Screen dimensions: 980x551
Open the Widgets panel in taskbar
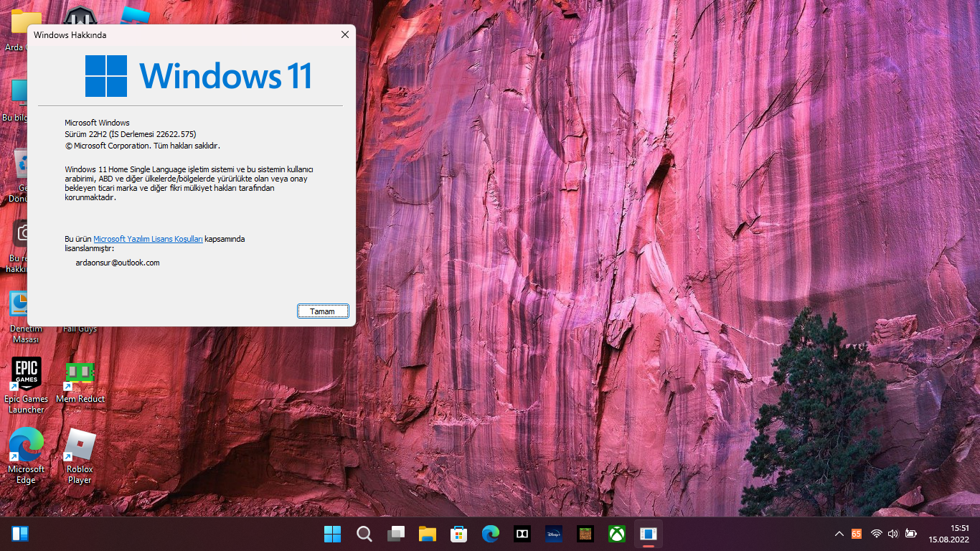pos(20,534)
